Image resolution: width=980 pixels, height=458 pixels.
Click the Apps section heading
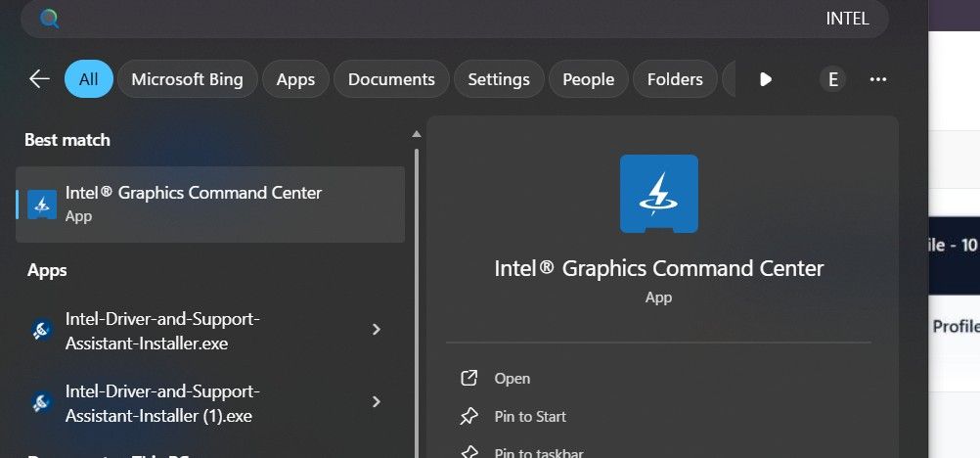(47, 270)
